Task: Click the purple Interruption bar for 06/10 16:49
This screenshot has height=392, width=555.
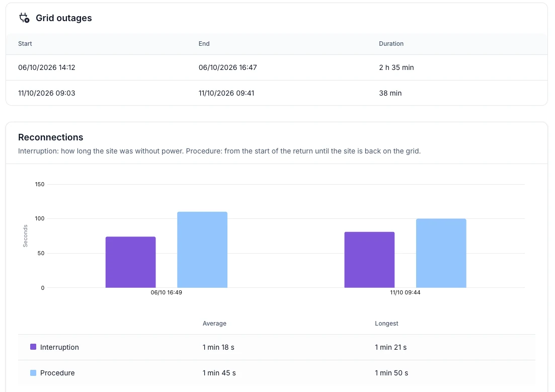Action: point(131,262)
